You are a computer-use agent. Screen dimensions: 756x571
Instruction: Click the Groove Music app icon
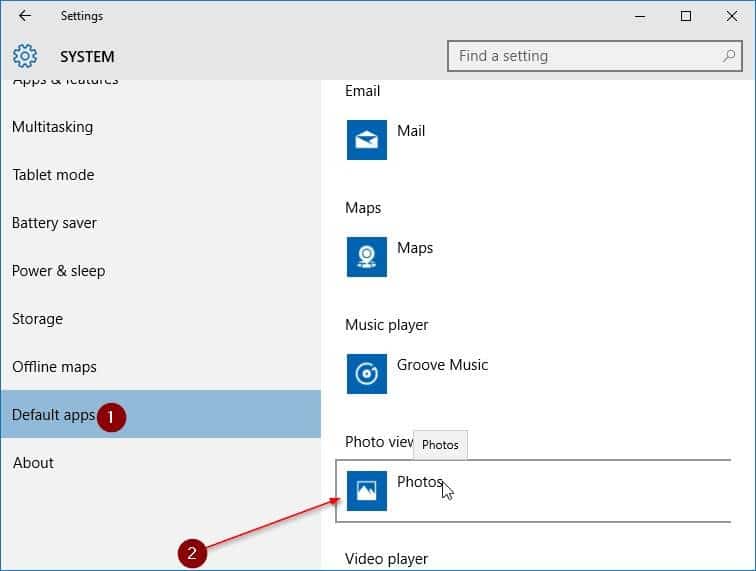point(366,374)
